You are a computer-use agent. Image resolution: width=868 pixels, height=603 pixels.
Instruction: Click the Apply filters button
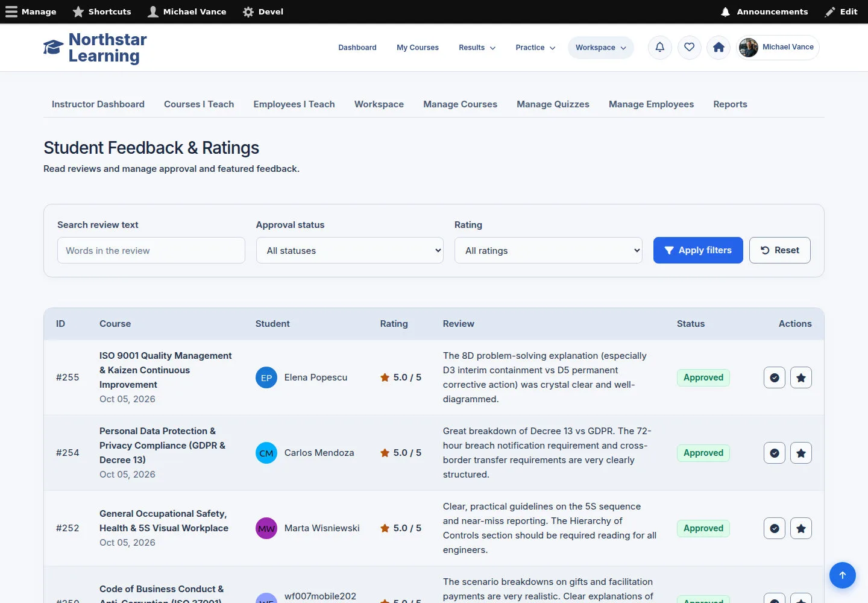tap(698, 250)
